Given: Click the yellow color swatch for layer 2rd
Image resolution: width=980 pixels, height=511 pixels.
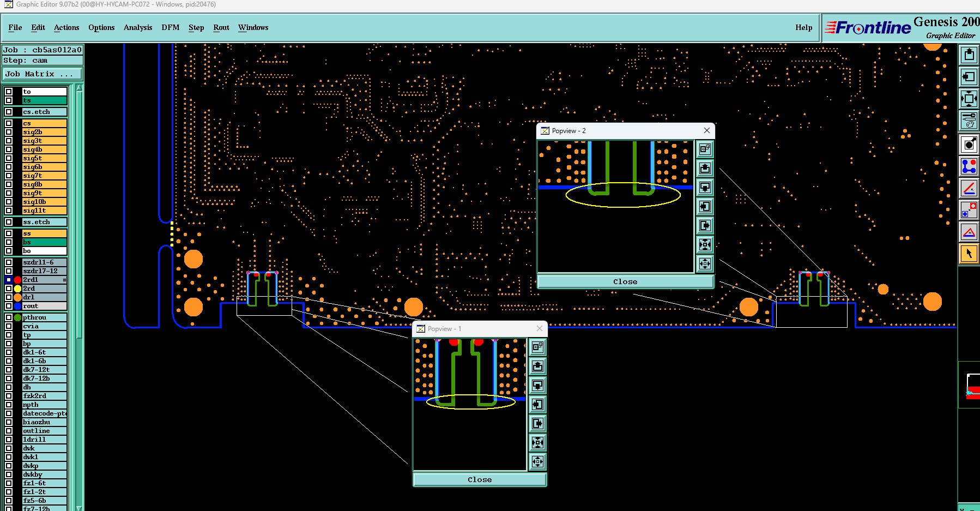Looking at the screenshot, I should pyautogui.click(x=18, y=288).
